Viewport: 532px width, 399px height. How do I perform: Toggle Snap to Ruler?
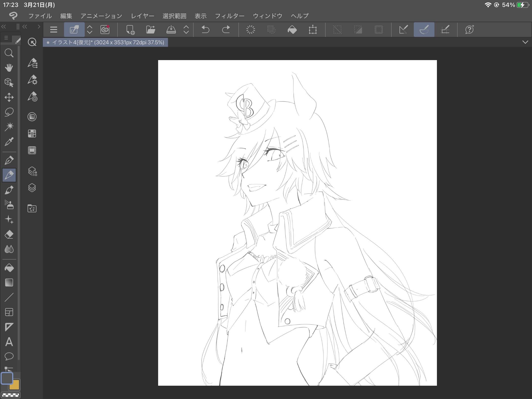(x=403, y=30)
